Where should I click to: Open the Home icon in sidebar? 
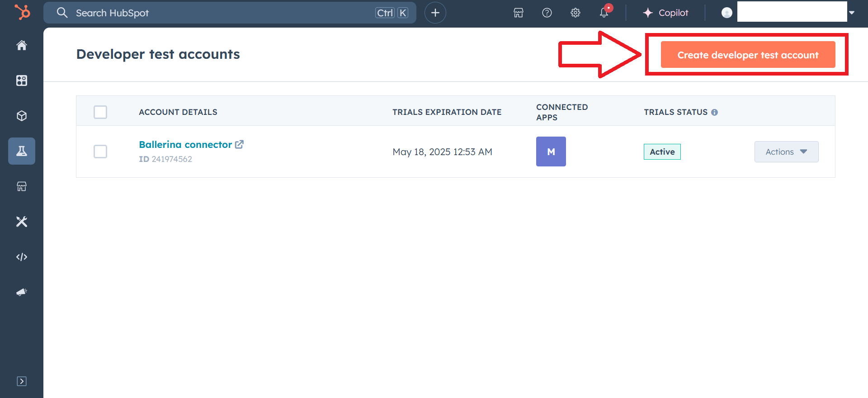click(22, 45)
